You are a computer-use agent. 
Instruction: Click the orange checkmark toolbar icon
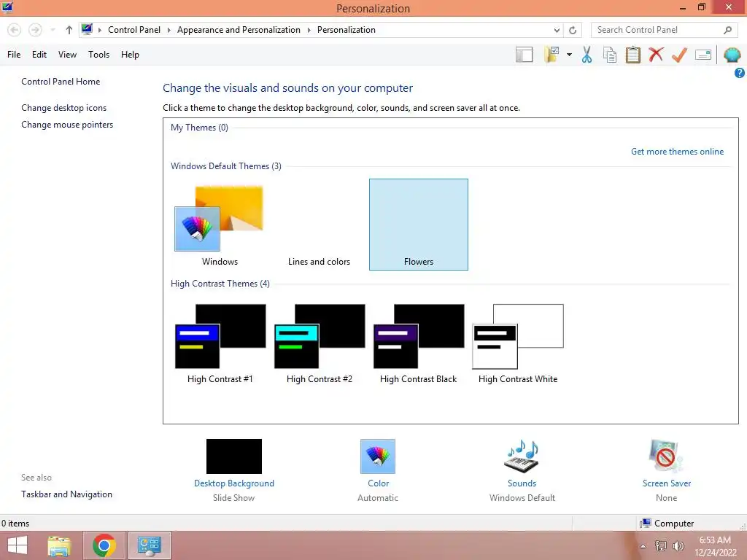point(679,55)
